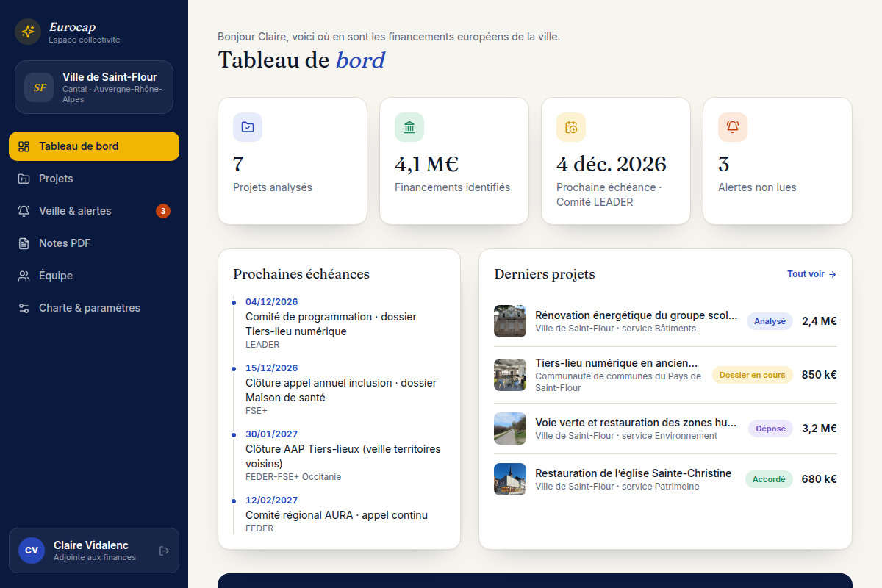Click the Tableau de bord grid icon
Viewport: 882px width, 588px height.
point(24,146)
